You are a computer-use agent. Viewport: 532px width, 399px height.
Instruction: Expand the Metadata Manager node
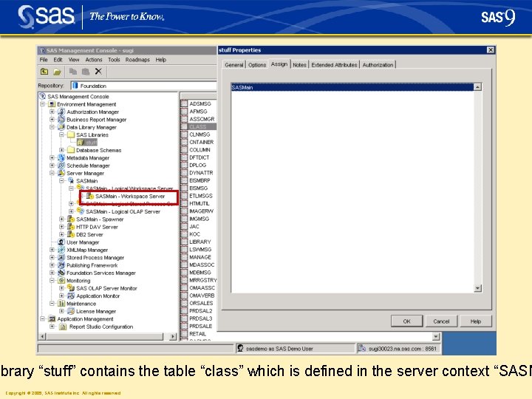[x=52, y=158]
